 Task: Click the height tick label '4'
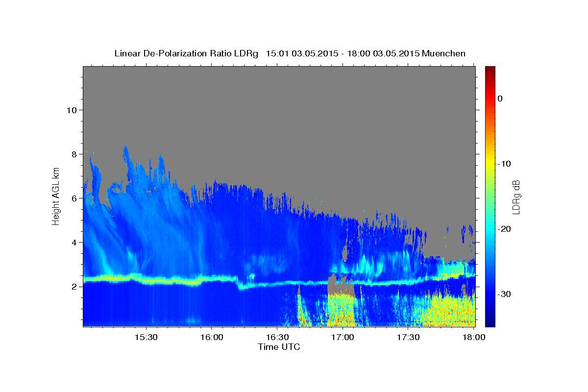point(74,243)
